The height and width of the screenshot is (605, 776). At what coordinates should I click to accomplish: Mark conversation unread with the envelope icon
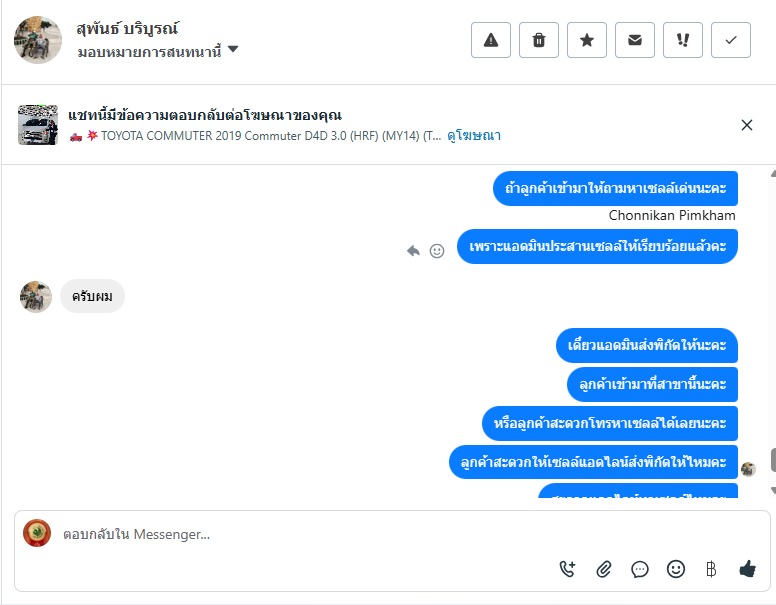coord(634,40)
